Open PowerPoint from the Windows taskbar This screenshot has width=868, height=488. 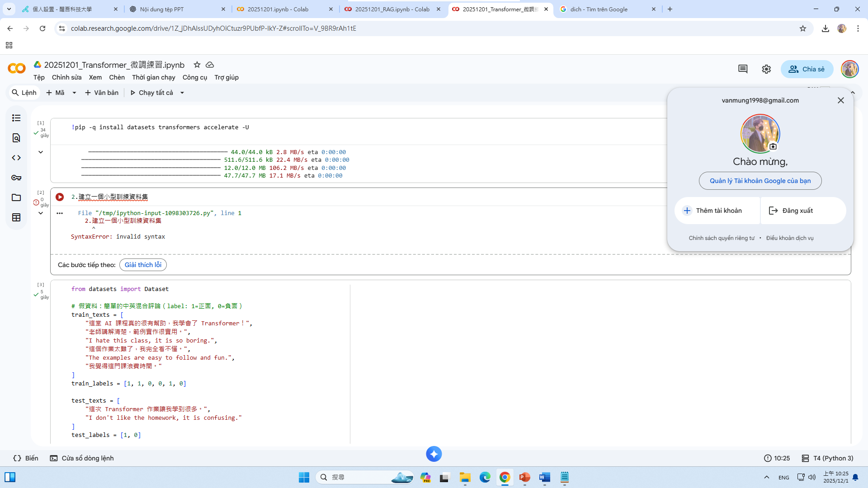point(524,477)
